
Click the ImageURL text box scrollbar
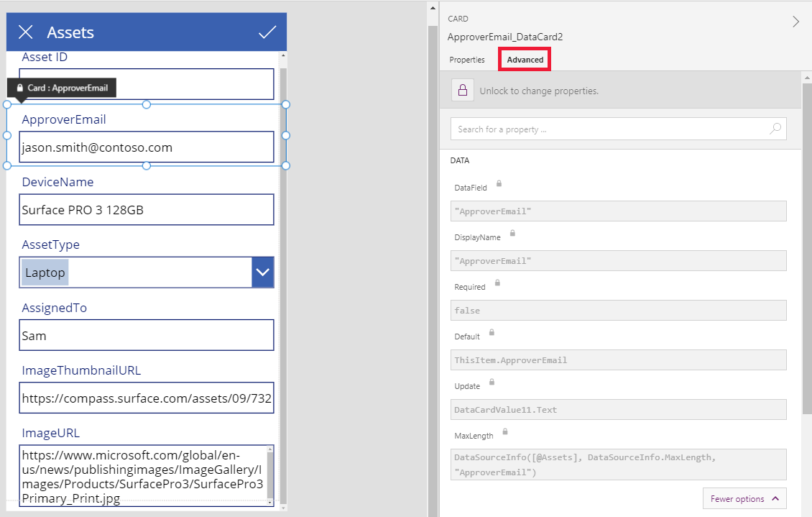click(x=269, y=475)
